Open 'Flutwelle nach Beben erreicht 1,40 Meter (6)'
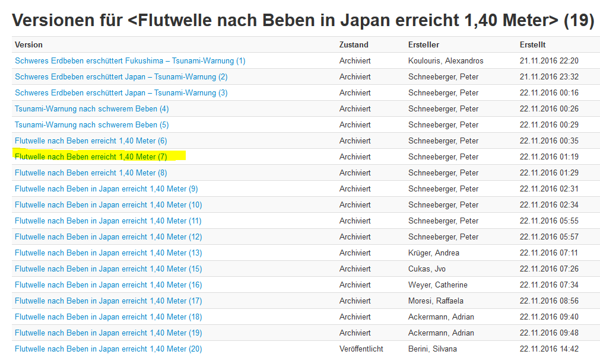 click(91, 141)
